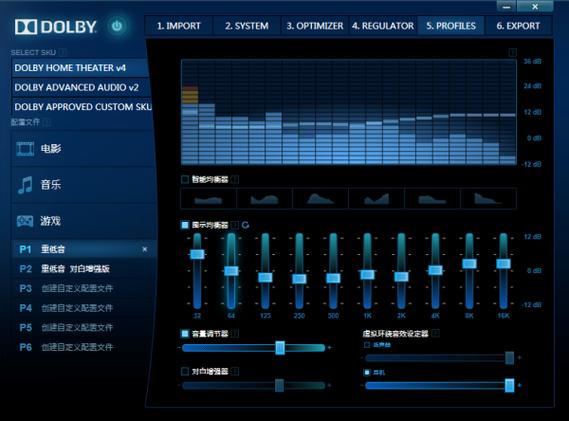Click the film icon beside 电影
The image size is (569, 421).
click(x=25, y=149)
